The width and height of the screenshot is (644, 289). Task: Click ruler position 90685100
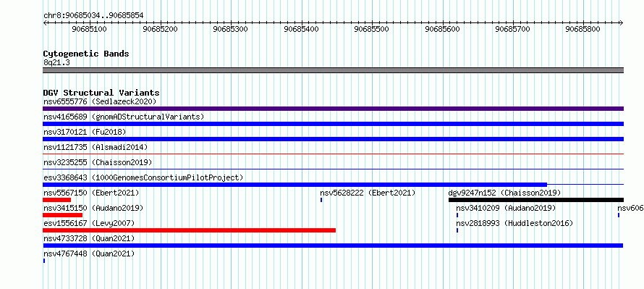pyautogui.click(x=89, y=29)
